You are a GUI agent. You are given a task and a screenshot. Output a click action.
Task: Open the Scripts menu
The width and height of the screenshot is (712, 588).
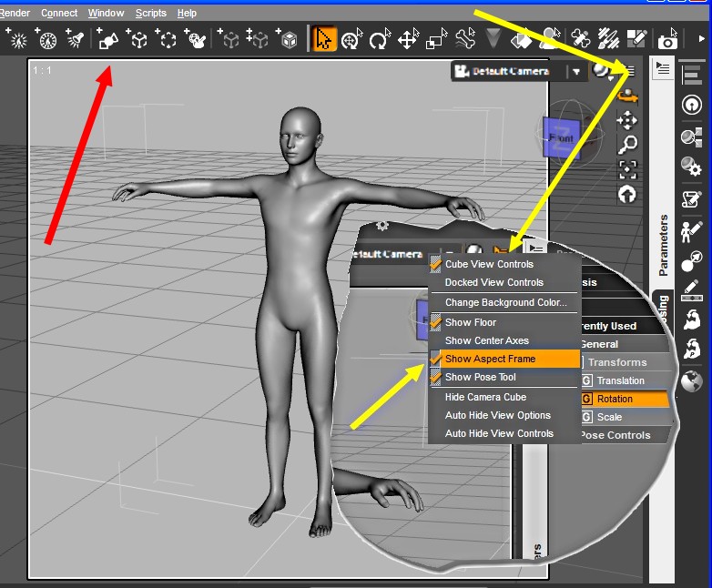click(x=151, y=13)
